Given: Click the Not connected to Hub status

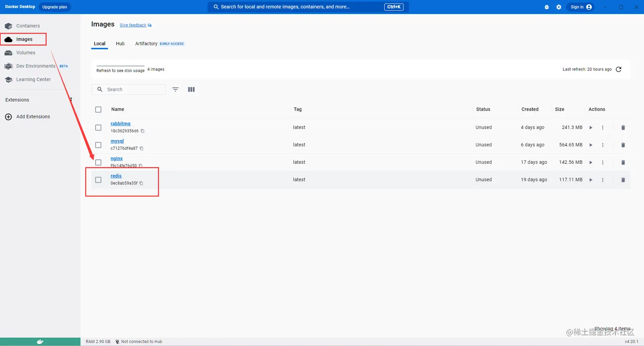Looking at the screenshot, I should (x=139, y=342).
